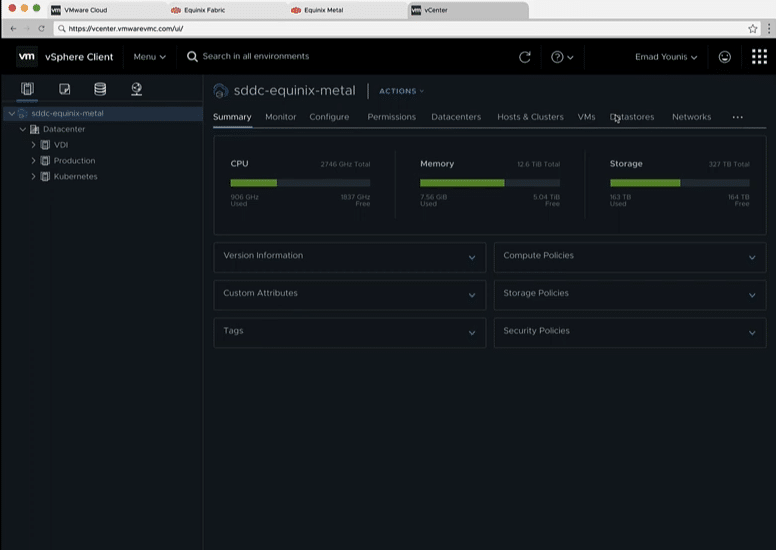The image size is (776, 550).
Task: Expand the Tags panel
Action: tap(472, 333)
